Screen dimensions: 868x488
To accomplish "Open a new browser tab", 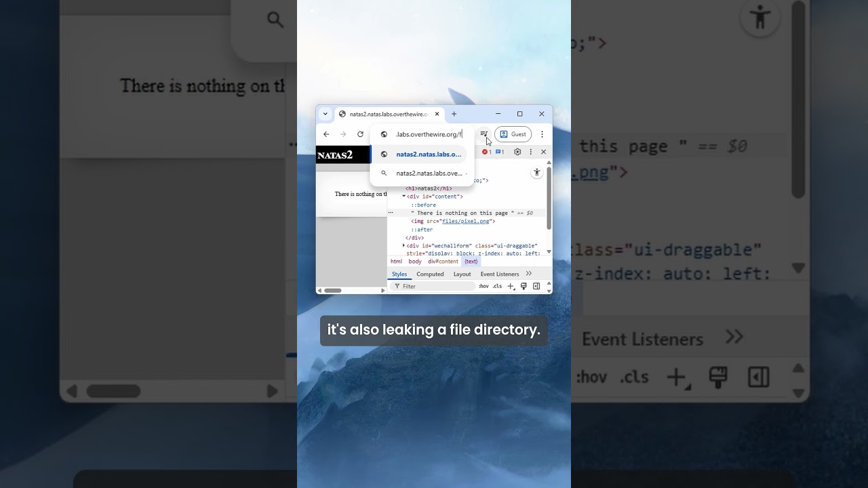I will tap(454, 114).
